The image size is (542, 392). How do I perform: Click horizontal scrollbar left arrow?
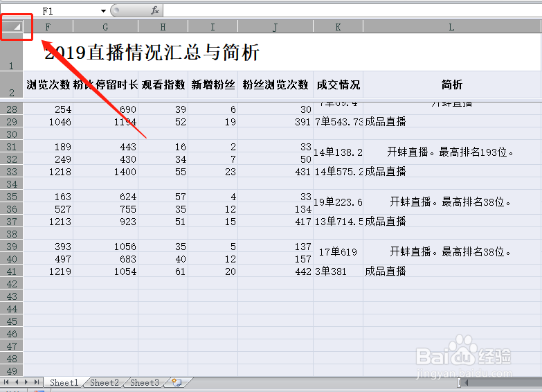[467, 382]
